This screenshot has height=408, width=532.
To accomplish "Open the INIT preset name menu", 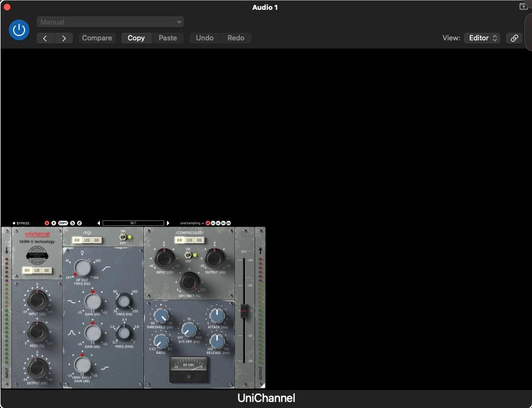I will click(x=133, y=223).
